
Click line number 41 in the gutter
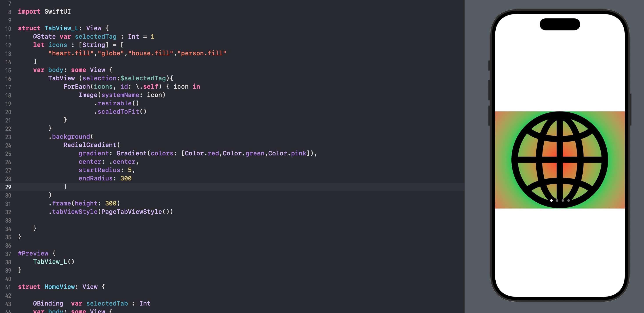coord(8,287)
